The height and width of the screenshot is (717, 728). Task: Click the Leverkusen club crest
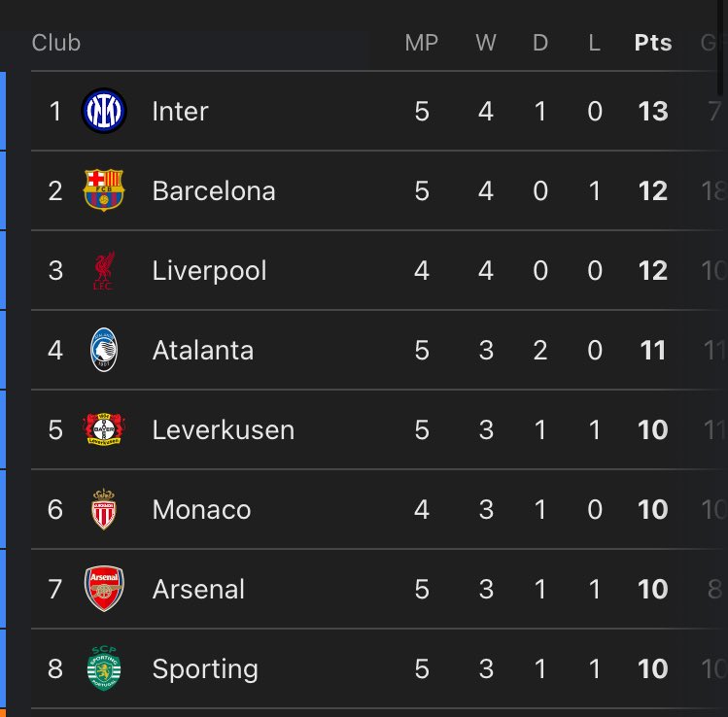coord(104,429)
